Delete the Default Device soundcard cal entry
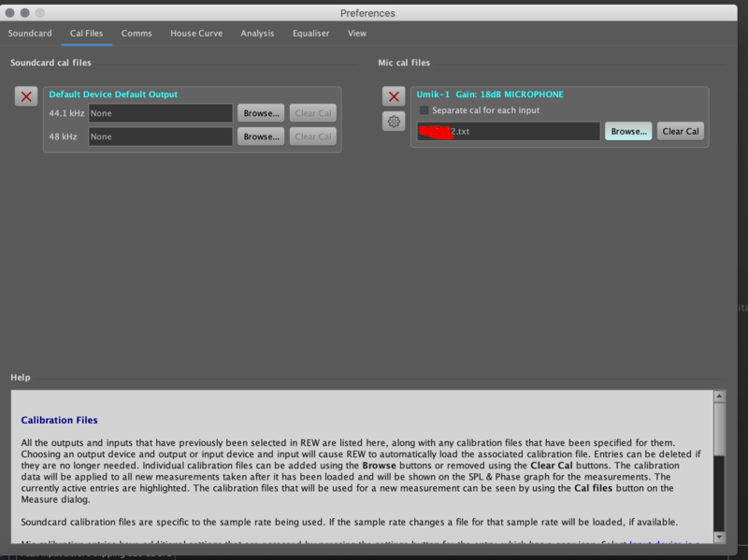Screen dimensions: 748x560 click(26, 96)
